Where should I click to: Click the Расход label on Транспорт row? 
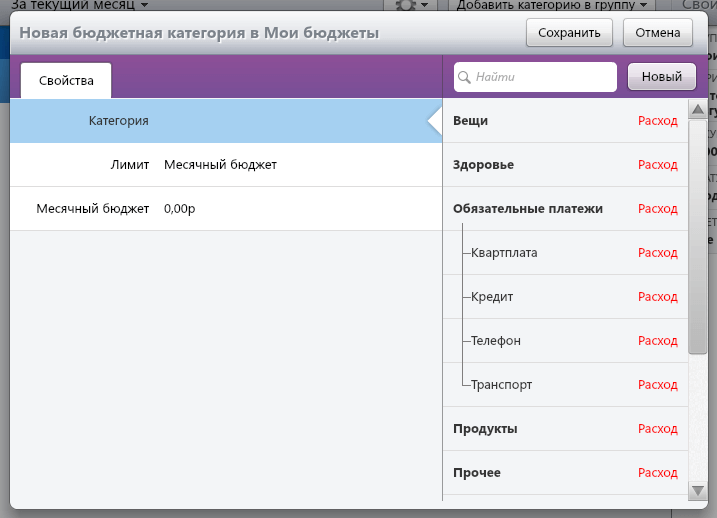(x=658, y=384)
